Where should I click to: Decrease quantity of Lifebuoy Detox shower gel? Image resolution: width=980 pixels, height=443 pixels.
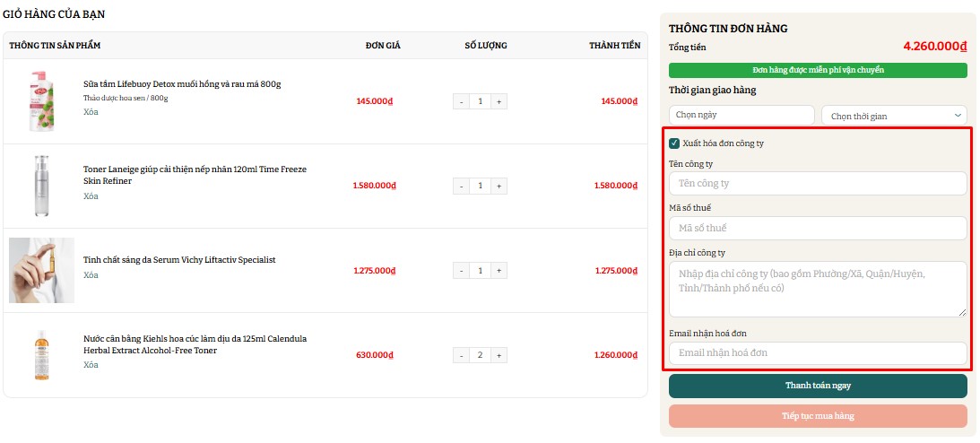pyautogui.click(x=462, y=101)
